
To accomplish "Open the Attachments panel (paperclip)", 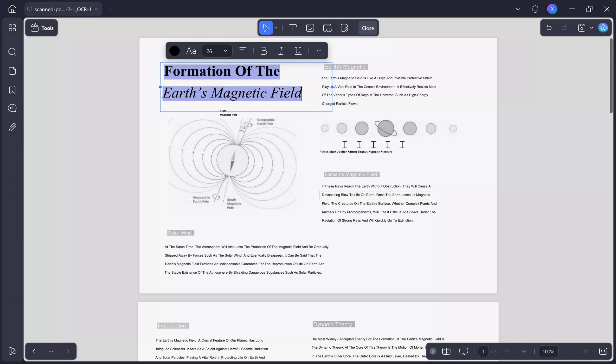I will (12, 127).
